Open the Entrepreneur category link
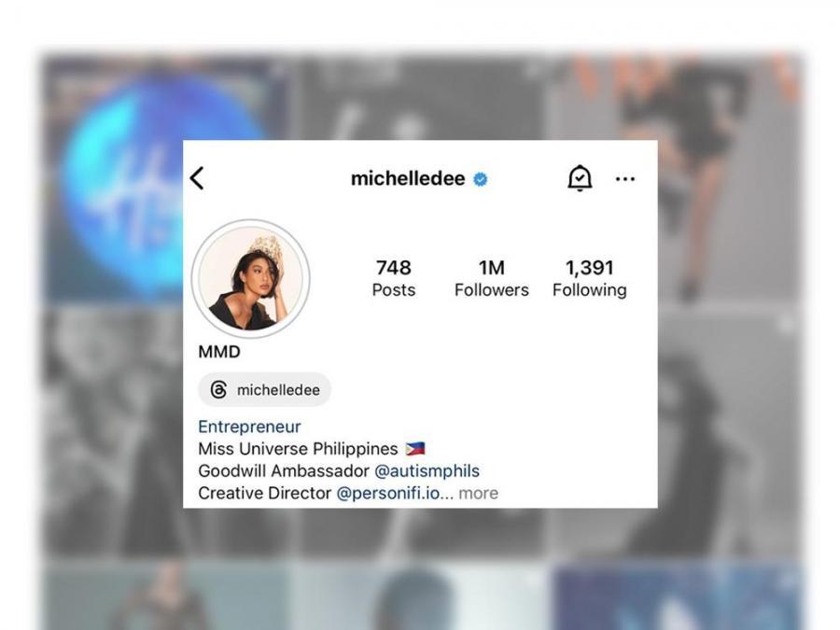Viewport: 840px width, 630px height. coord(249,427)
